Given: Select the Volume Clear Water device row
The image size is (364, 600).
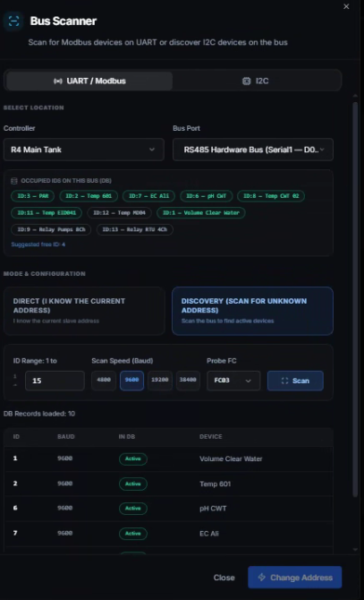Looking at the screenshot, I should (x=168, y=459).
